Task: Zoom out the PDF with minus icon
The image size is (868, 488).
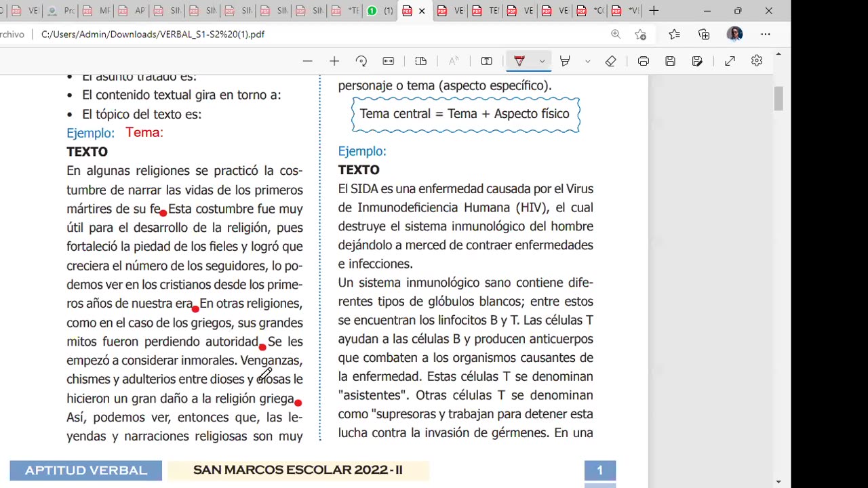Action: coord(307,61)
